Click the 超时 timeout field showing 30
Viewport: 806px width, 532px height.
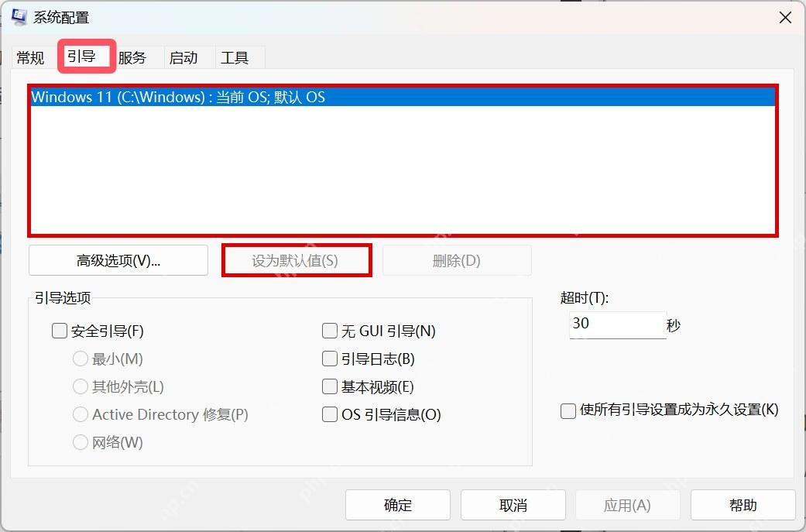click(618, 325)
